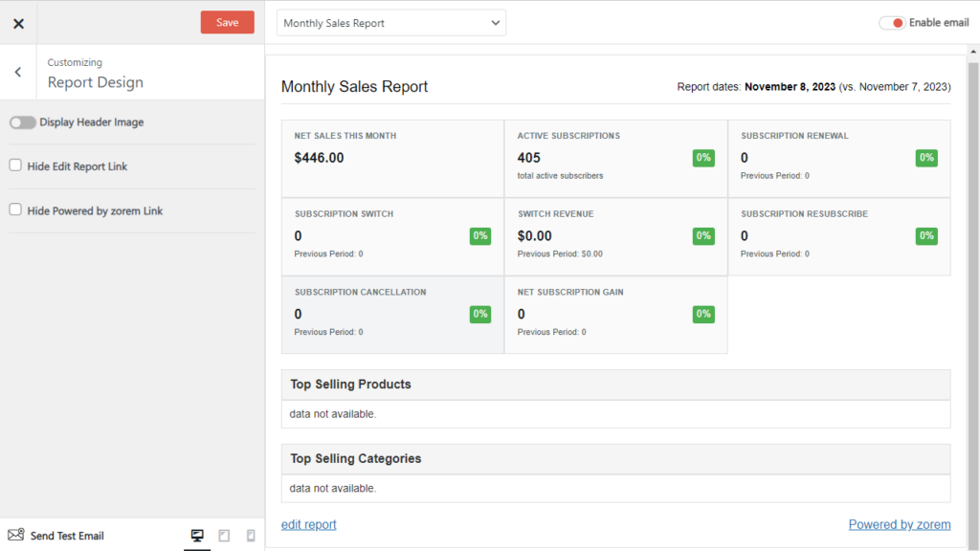980x551 pixels.
Task: Open the edit report link
Action: (308, 524)
